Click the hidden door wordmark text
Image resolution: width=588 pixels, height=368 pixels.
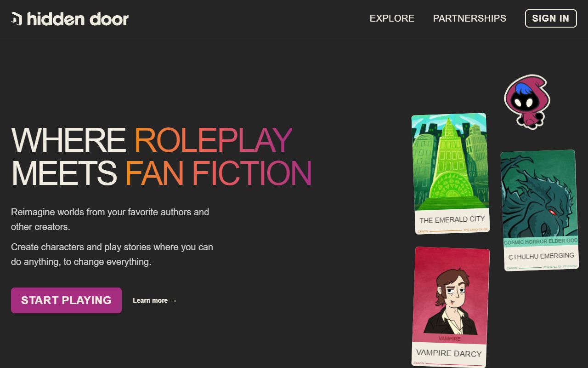click(78, 19)
